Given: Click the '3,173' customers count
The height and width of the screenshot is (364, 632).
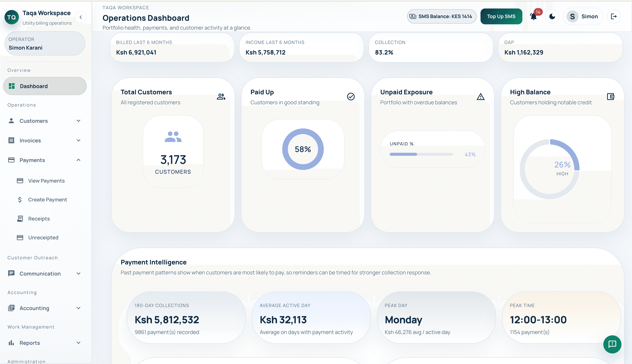Looking at the screenshot, I should click(173, 160).
